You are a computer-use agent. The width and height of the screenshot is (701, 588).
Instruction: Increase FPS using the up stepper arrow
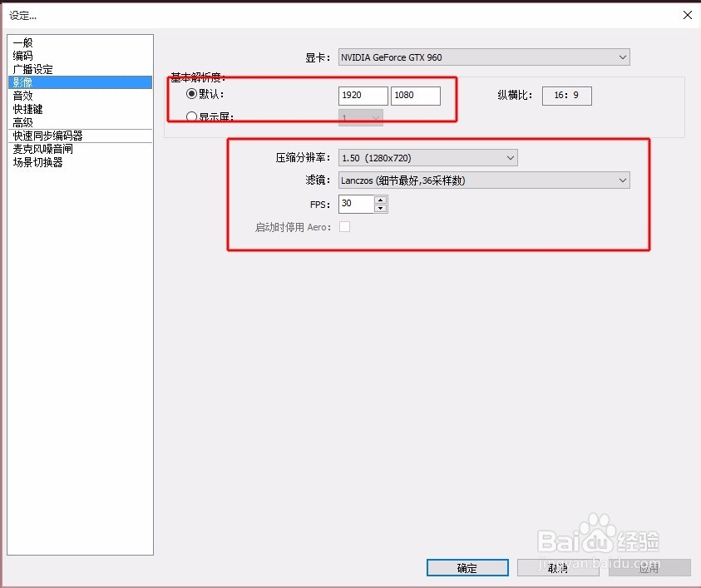click(x=380, y=199)
